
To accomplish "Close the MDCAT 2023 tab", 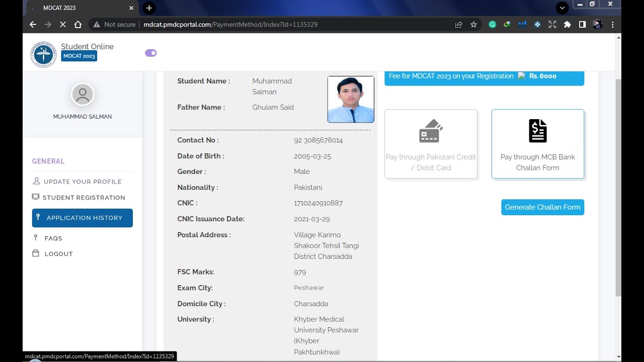I will pos(131,8).
